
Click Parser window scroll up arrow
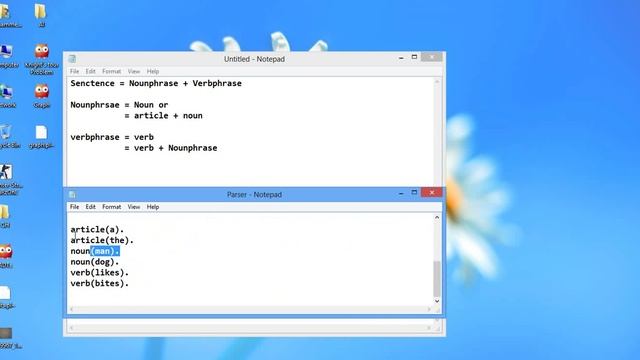(x=437, y=218)
